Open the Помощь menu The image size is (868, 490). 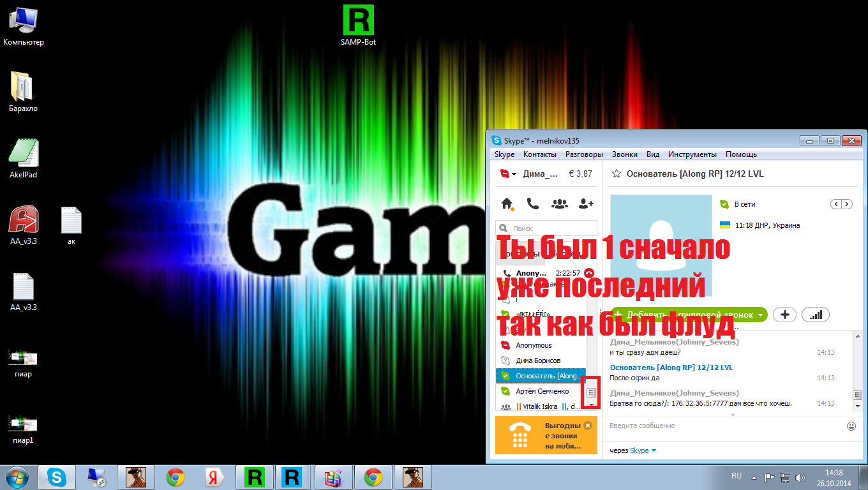tap(741, 154)
